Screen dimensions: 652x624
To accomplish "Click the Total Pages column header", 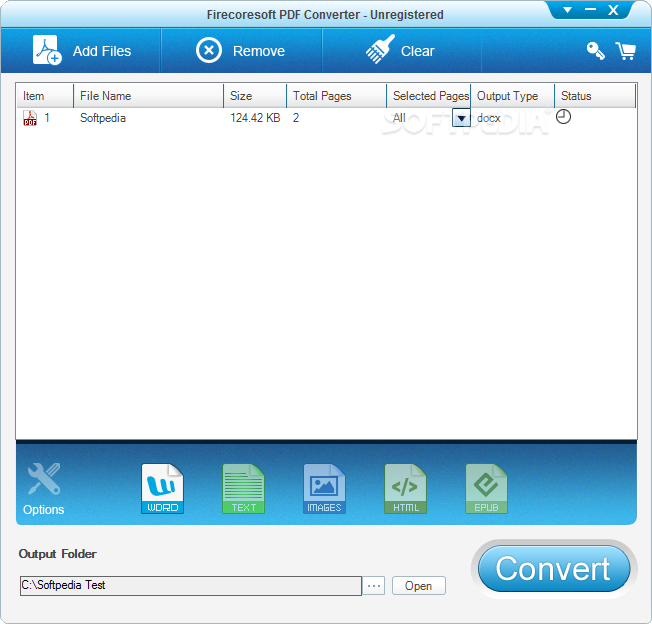I will [x=336, y=96].
